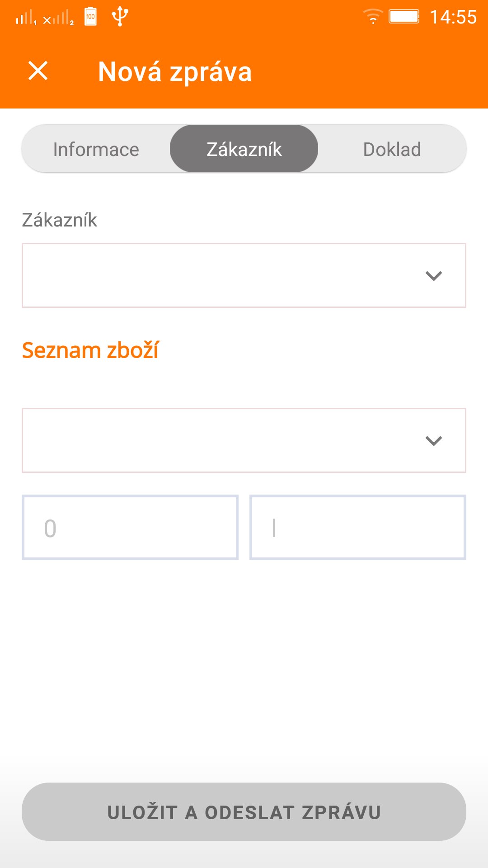Expand the Seznam zboží dropdown chevron
Screen dimensions: 488x868
click(x=434, y=441)
